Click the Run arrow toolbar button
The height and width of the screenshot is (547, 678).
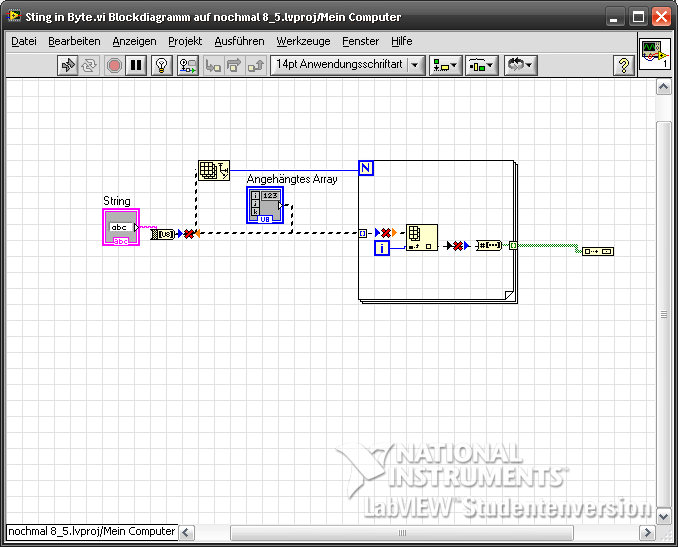coord(68,66)
